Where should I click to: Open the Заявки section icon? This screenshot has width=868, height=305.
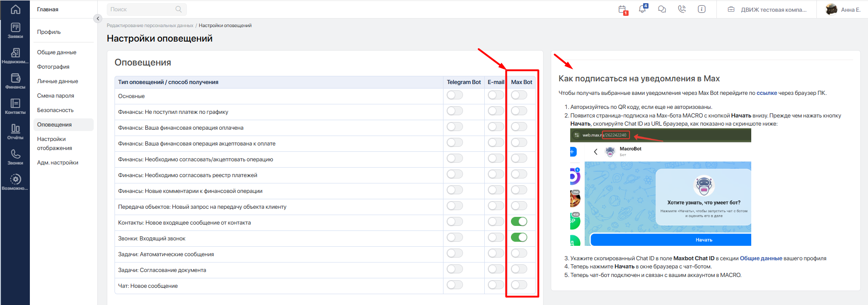click(x=15, y=30)
